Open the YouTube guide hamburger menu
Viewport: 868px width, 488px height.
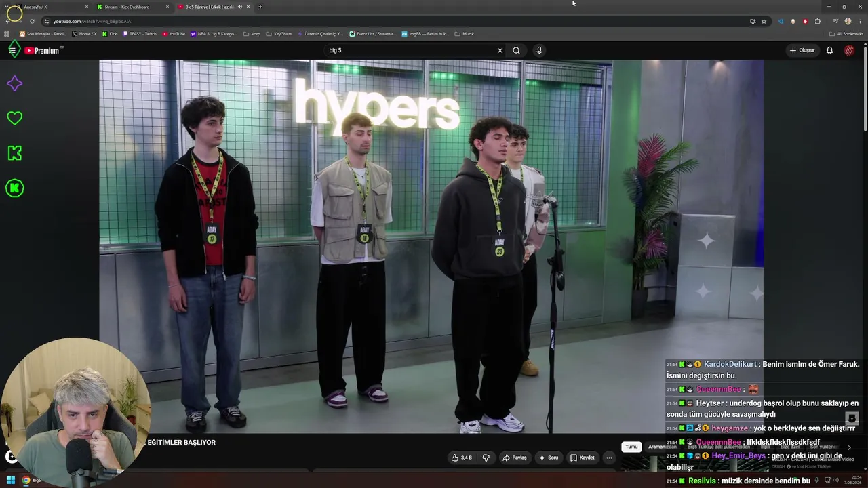click(12, 50)
